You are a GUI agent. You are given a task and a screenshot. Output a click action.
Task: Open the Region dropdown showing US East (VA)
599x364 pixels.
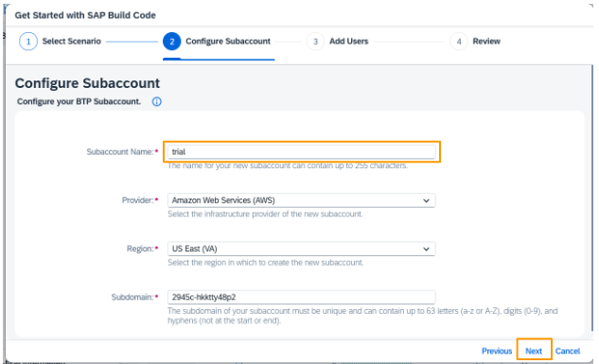tap(302, 249)
